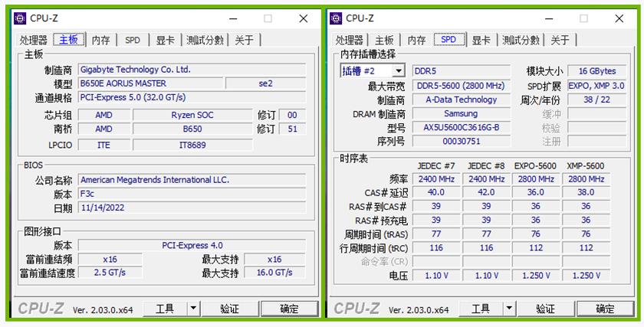
Task: Click se2 model revision field
Action: click(x=266, y=83)
